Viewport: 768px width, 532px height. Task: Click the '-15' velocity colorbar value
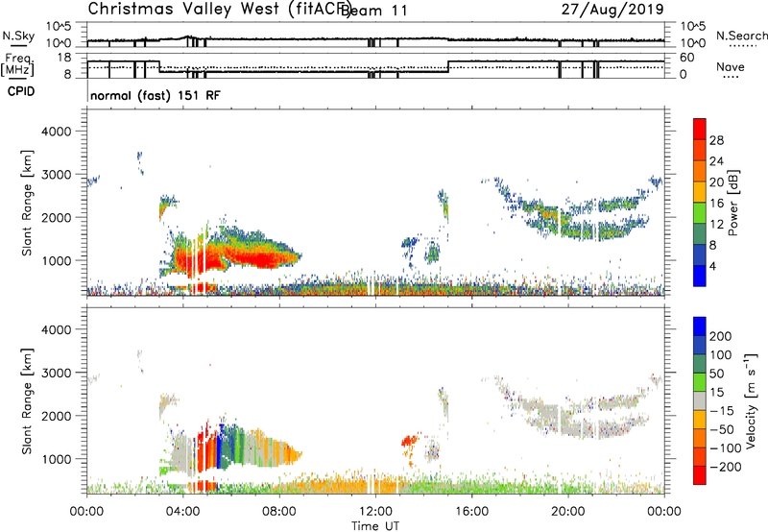[x=721, y=411]
